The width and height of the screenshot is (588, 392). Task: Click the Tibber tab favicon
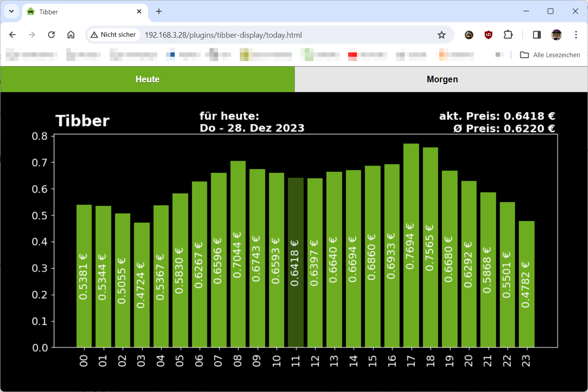coord(30,12)
